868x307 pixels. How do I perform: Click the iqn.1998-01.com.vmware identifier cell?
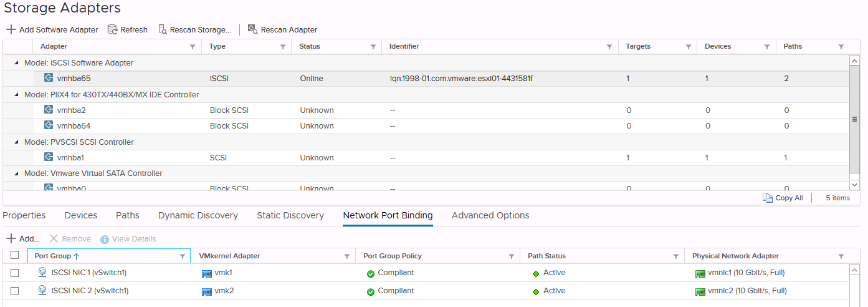click(461, 79)
